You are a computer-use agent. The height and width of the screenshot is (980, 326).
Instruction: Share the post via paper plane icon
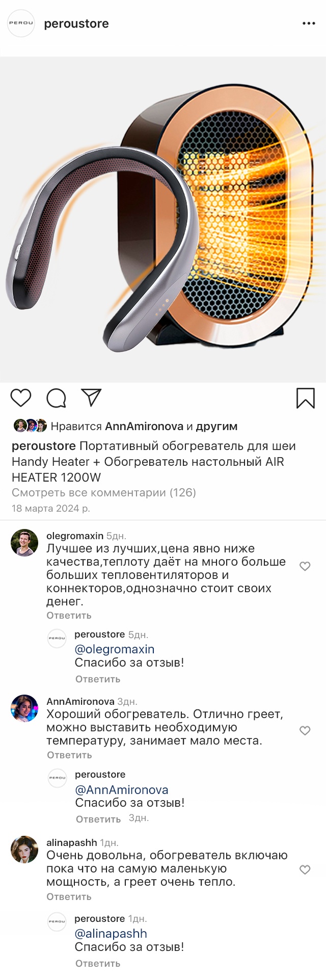pos(92,398)
